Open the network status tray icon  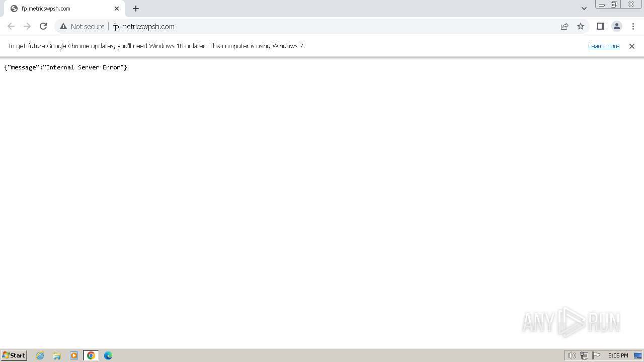[584, 355]
